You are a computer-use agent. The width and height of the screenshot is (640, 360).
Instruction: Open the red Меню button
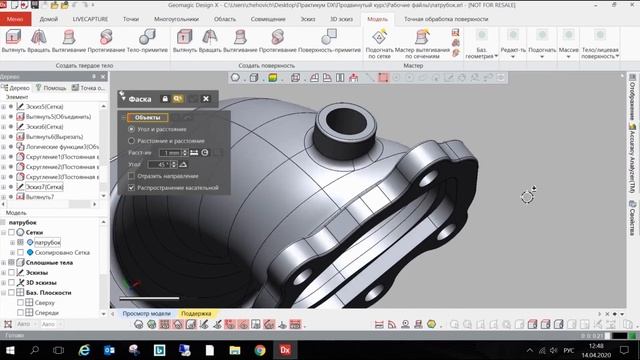16,19
